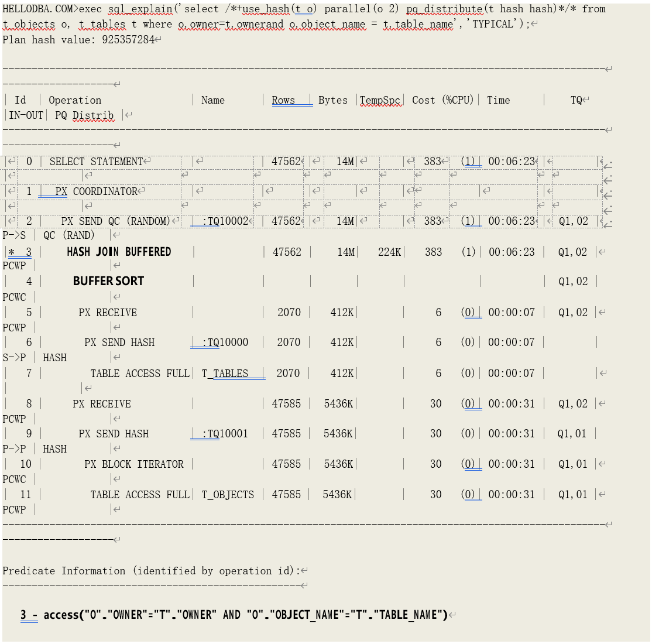652x644 pixels.
Task: Click the T_OBJECTS table name
Action: (x=228, y=495)
